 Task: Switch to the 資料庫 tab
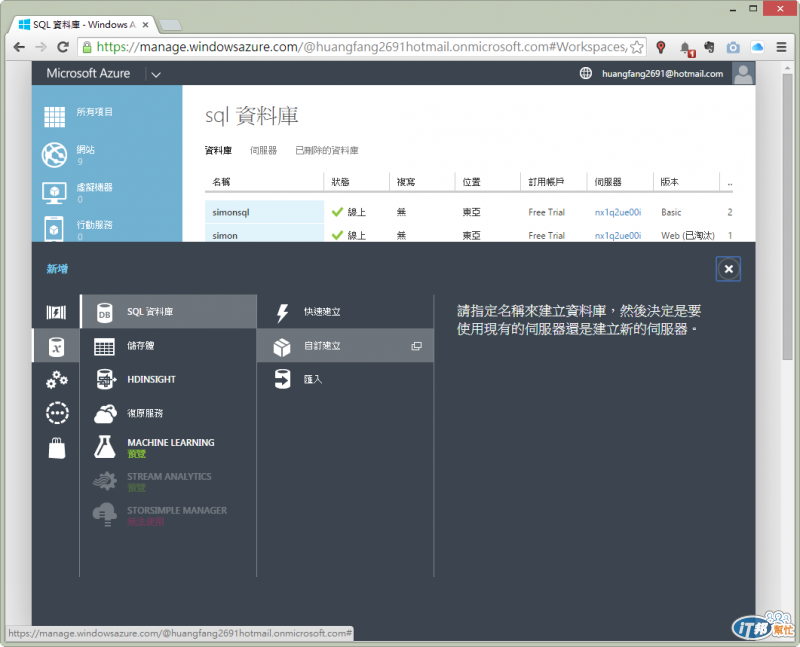(218, 150)
